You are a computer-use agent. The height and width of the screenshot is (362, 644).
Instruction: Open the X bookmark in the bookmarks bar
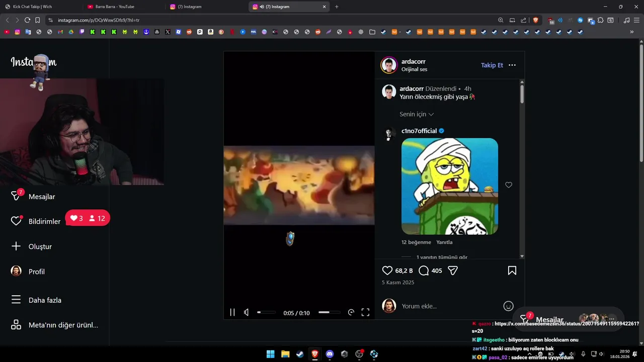coord(168,32)
